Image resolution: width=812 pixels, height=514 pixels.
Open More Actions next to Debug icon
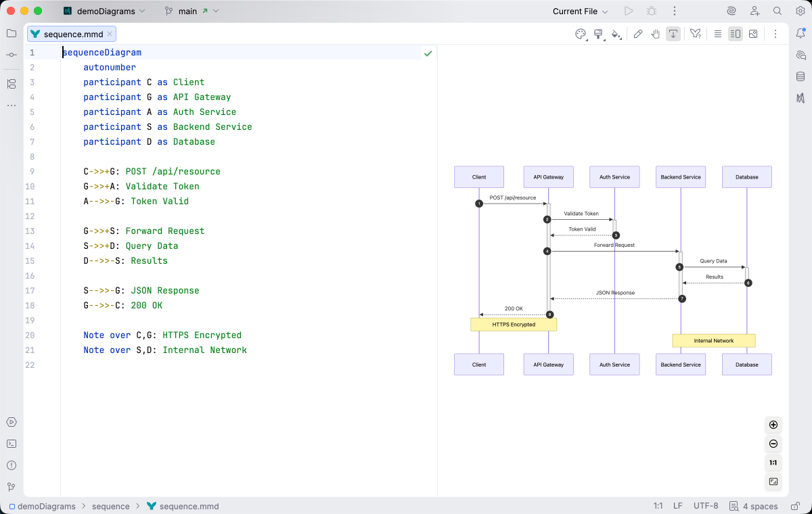tap(675, 11)
